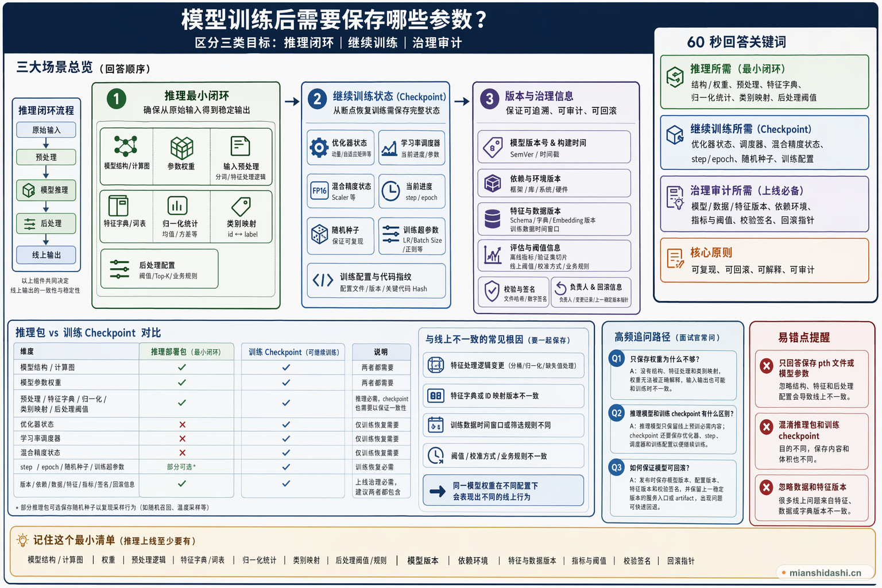Select the 训练数据时间窗口 calendar icon
The height and width of the screenshot is (588, 882).
436,425
